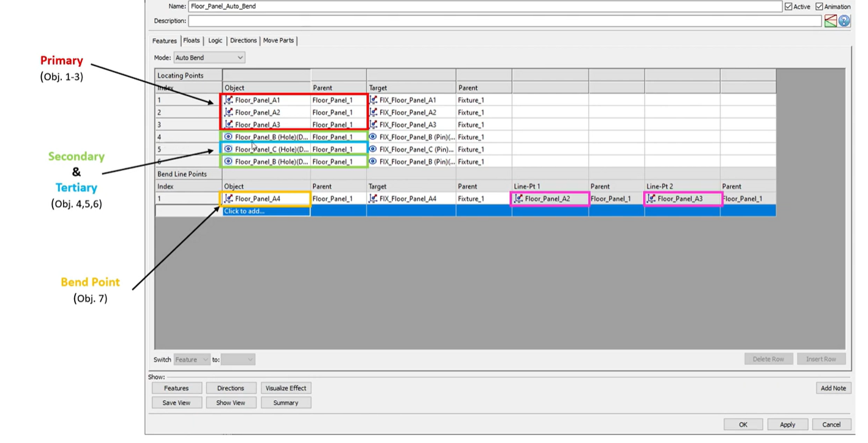Click the frame icon beside Floor_Panel_A1
The width and height of the screenshot is (868, 443).
228,100
